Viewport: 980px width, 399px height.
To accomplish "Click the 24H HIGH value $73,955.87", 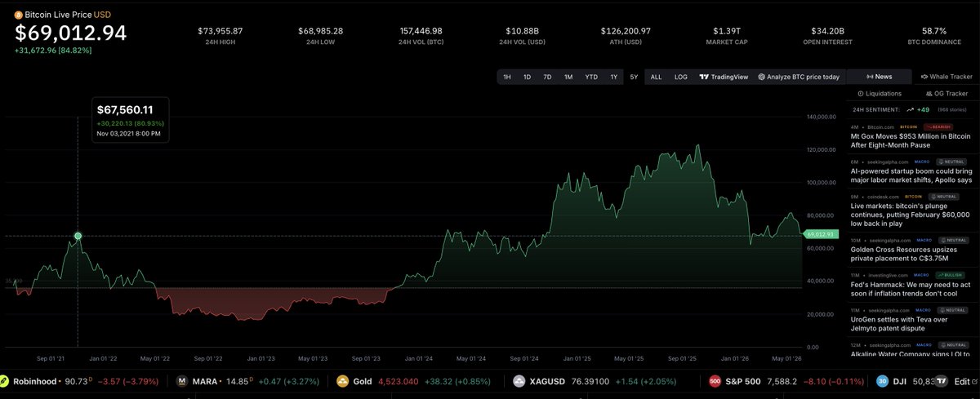I will (x=220, y=31).
